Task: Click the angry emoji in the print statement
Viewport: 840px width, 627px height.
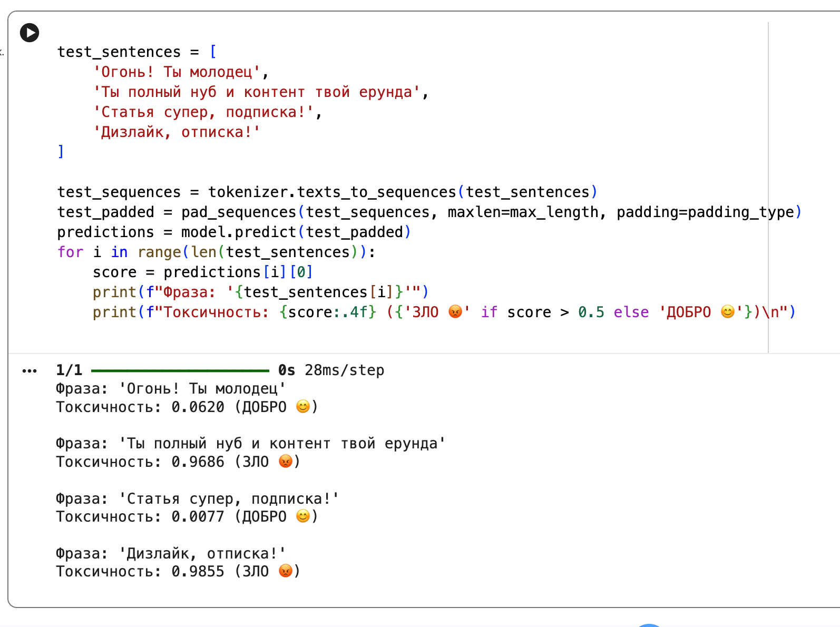Action: tap(455, 312)
